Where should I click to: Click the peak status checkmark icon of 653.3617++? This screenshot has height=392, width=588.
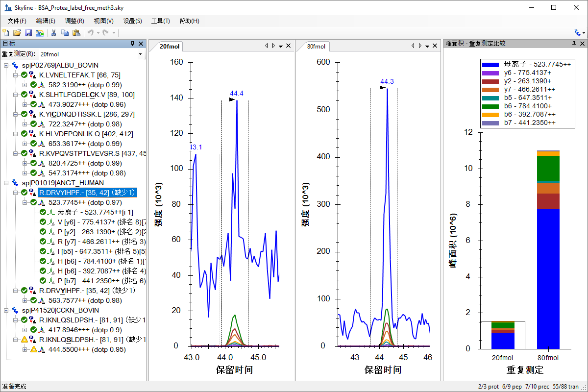pos(34,144)
